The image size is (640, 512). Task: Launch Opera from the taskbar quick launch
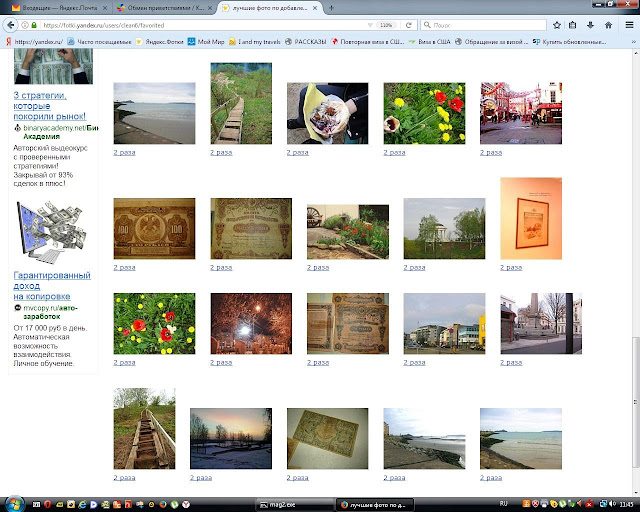coord(47,505)
